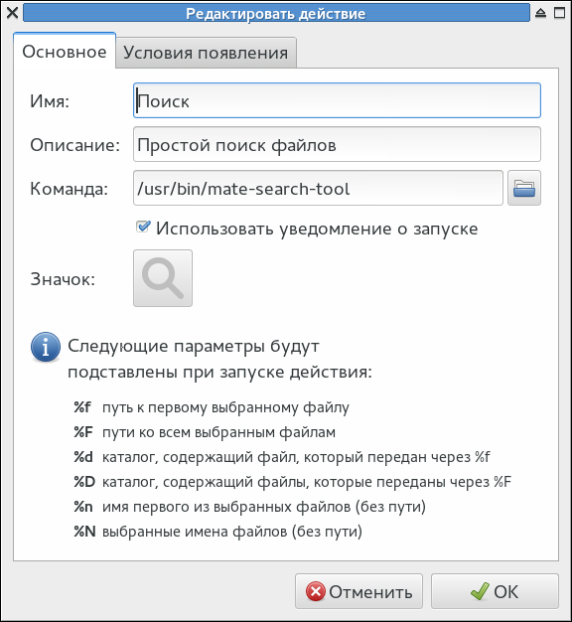
Task: Click the %N 'выбранные имена файлов' line
Action: [x=218, y=532]
